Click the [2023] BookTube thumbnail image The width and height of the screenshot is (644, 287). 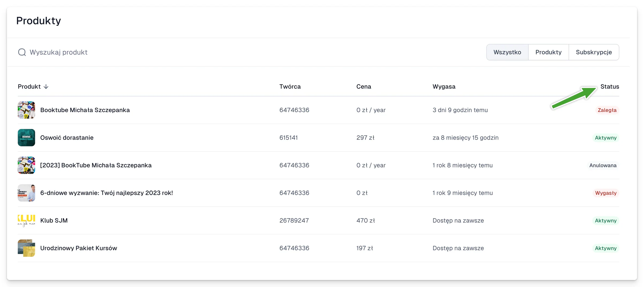click(26, 165)
